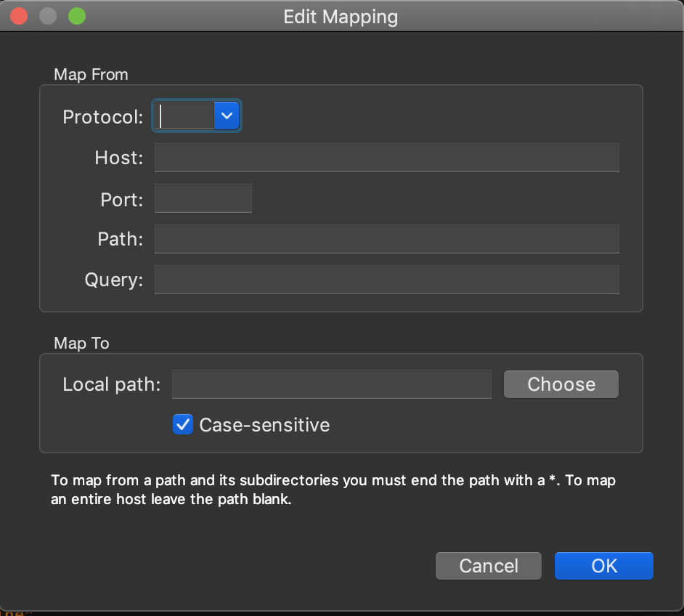Click the Query: label
Screen dimensions: 684x616
click(114, 280)
